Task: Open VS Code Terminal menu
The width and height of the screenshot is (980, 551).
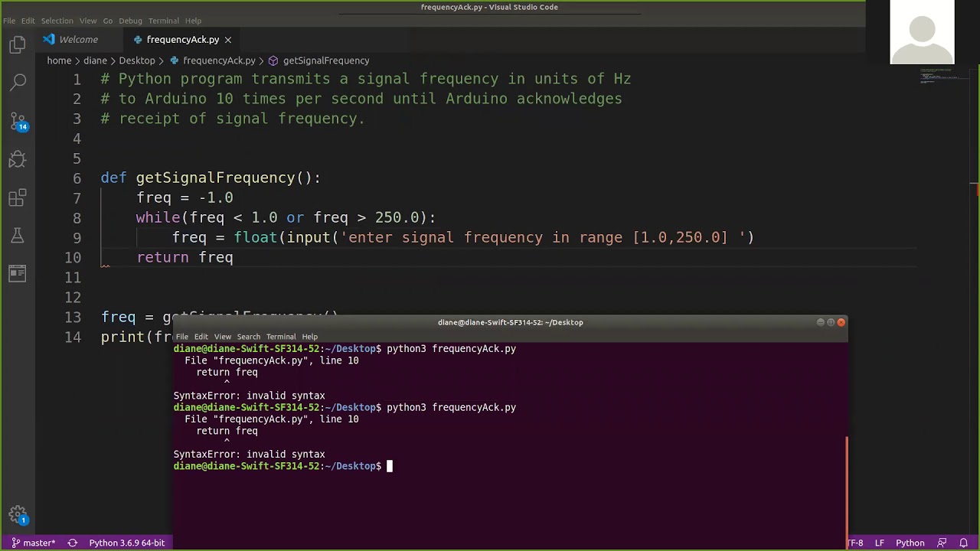Action: click(163, 21)
